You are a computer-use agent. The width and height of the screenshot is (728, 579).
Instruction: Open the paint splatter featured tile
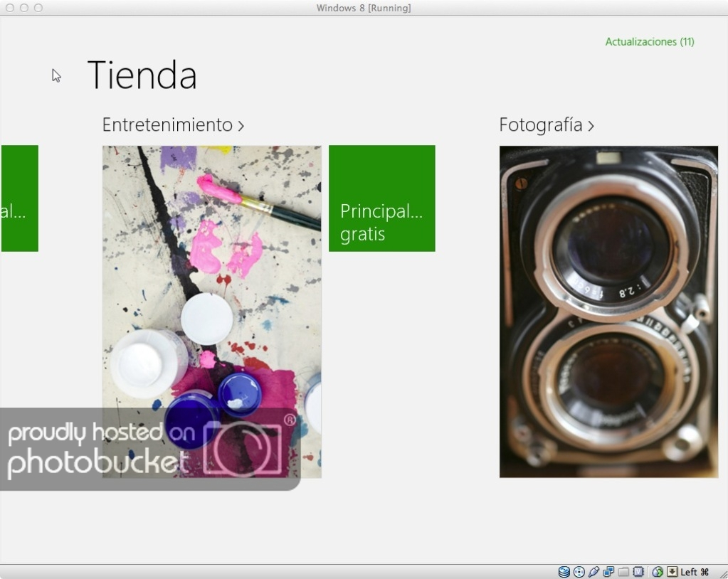pyautogui.click(x=211, y=285)
